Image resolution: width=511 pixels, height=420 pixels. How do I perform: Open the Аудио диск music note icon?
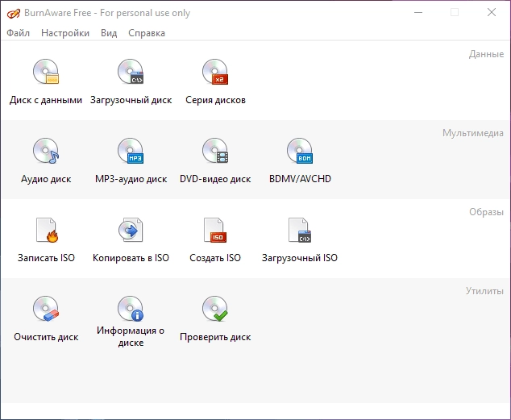point(46,151)
